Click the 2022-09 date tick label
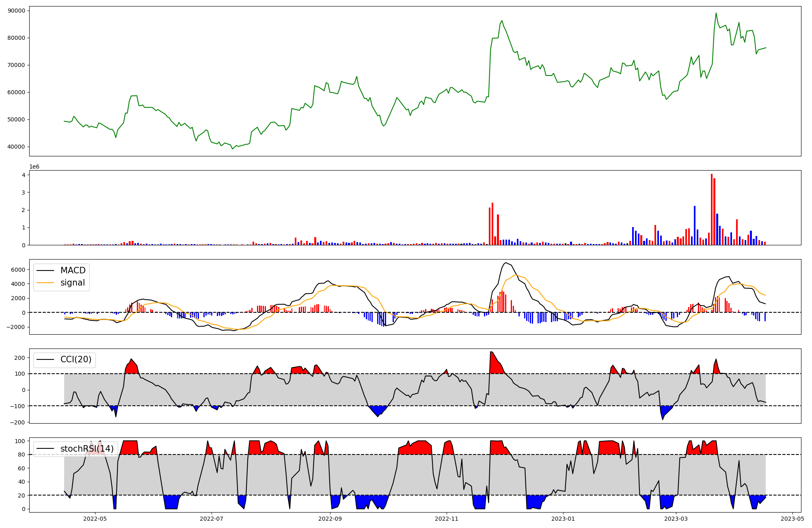This screenshot has height=528, width=812. pos(330,518)
